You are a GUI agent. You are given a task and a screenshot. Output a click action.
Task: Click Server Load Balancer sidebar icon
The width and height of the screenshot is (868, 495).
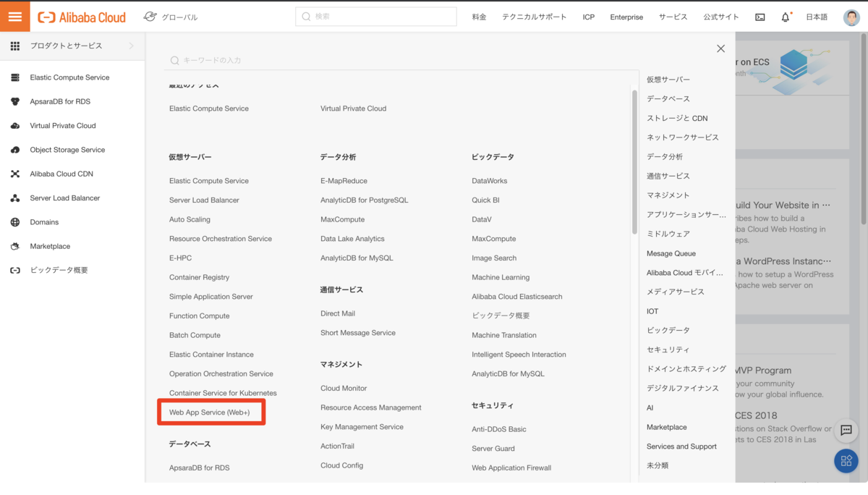[15, 198]
